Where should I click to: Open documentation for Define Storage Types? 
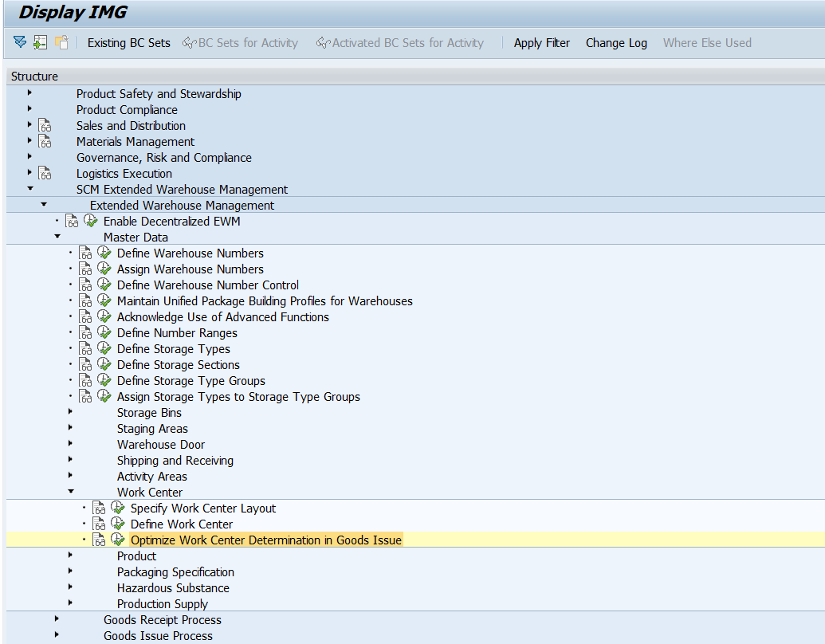pos(86,348)
